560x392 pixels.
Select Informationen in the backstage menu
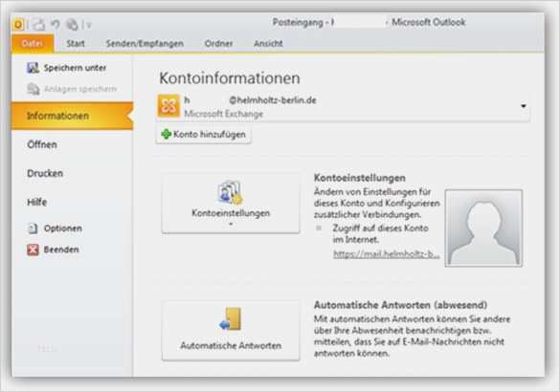tap(73, 116)
